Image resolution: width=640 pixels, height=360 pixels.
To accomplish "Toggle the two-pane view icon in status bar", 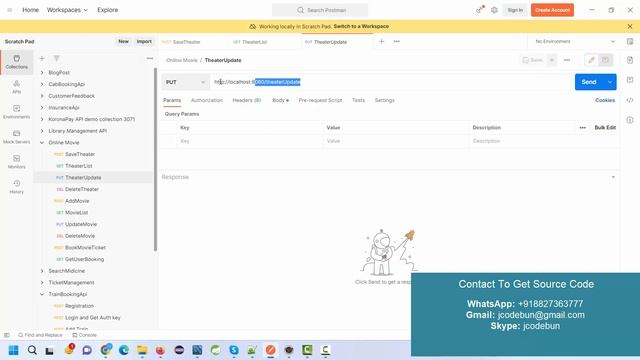I will tap(7, 335).
